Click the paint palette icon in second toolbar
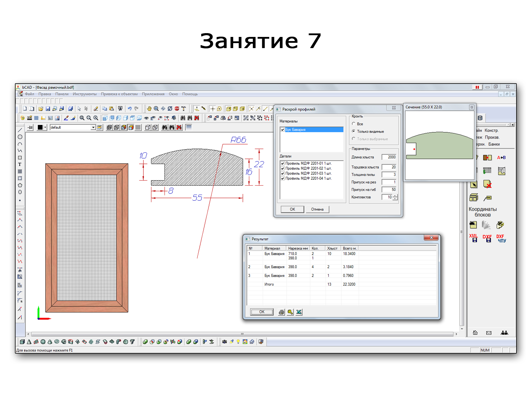The height and width of the screenshot is (399, 532). tap(22, 118)
